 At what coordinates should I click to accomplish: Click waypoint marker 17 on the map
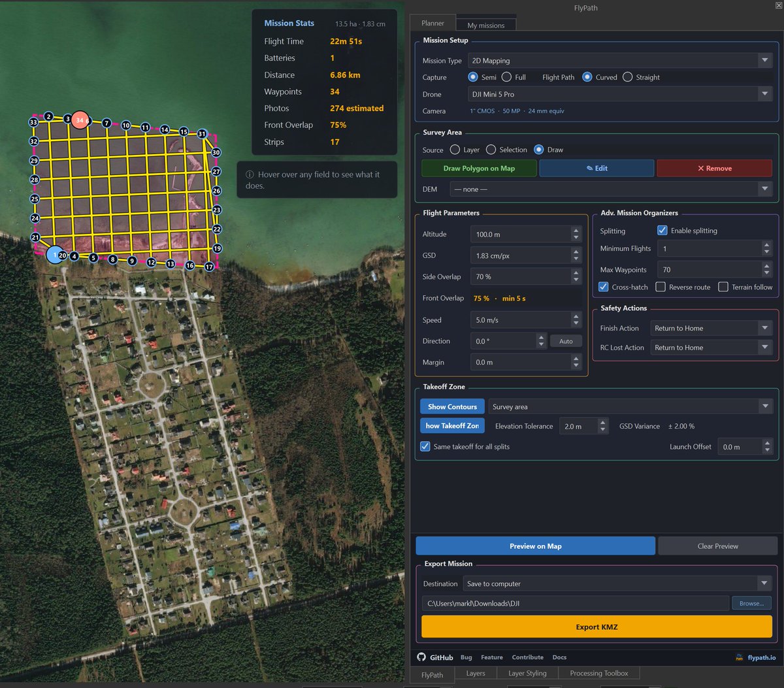pyautogui.click(x=209, y=267)
